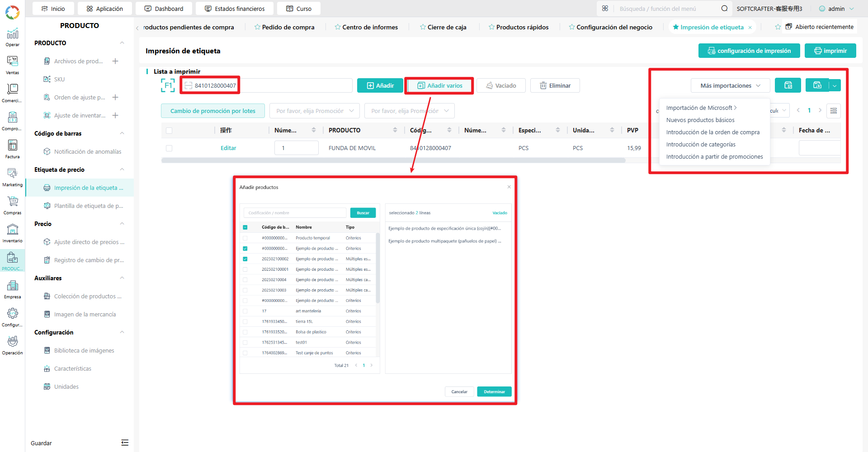Toggle the select-all checkbox in table header
This screenshot has height=452, width=868.
[x=169, y=131]
